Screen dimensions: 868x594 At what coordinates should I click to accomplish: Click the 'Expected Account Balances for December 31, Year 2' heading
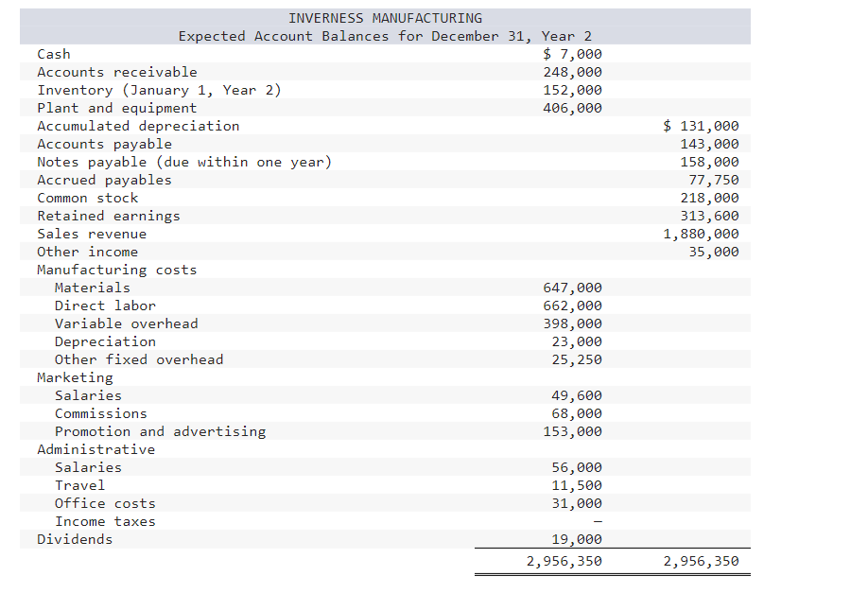[385, 37]
